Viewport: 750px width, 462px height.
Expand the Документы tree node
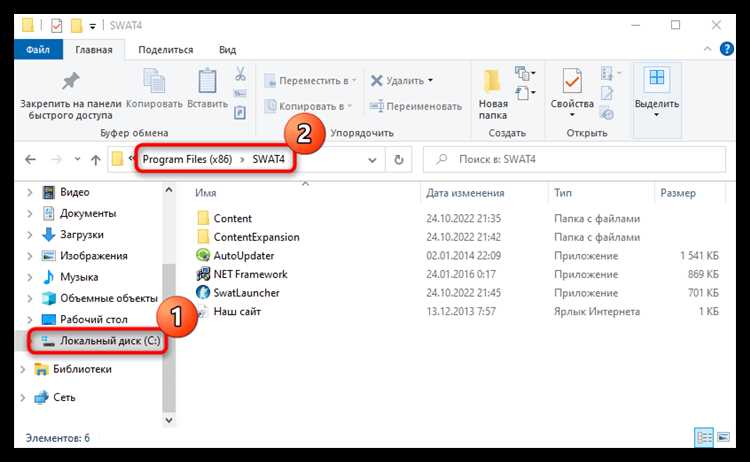[30, 213]
